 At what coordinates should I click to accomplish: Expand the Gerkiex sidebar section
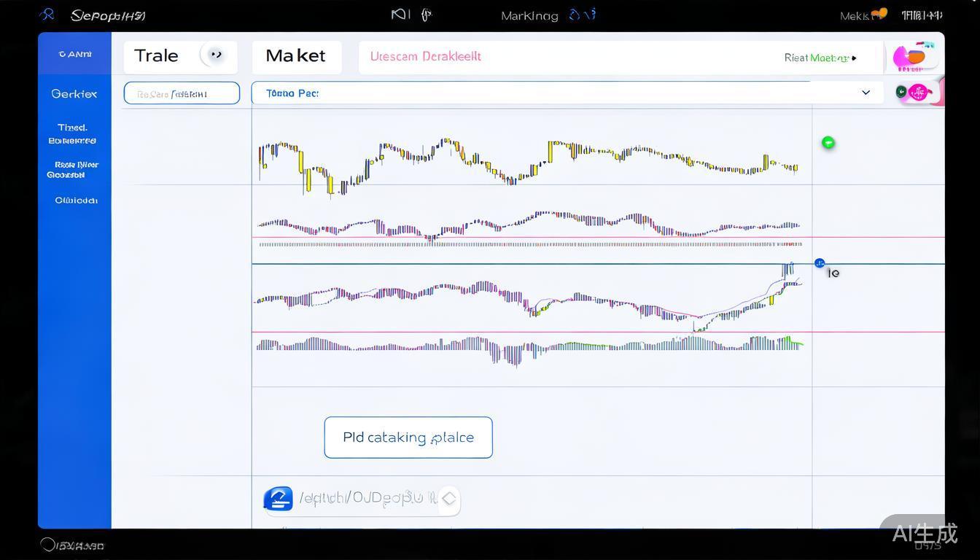point(74,93)
